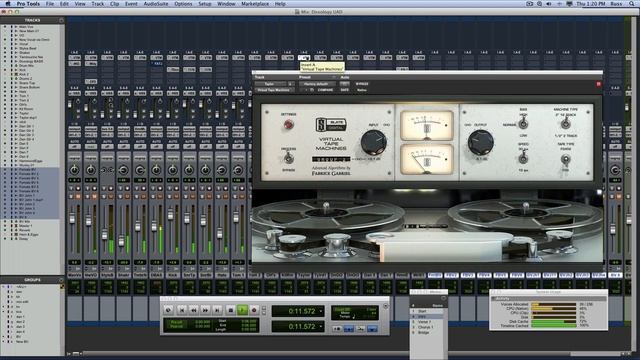The width and height of the screenshot is (640, 360).
Task: Click the Transport window options circle button
Action: (385, 305)
